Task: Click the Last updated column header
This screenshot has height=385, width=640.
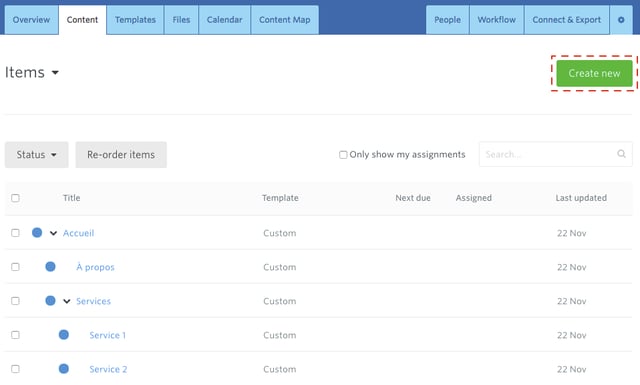Action: [581, 198]
